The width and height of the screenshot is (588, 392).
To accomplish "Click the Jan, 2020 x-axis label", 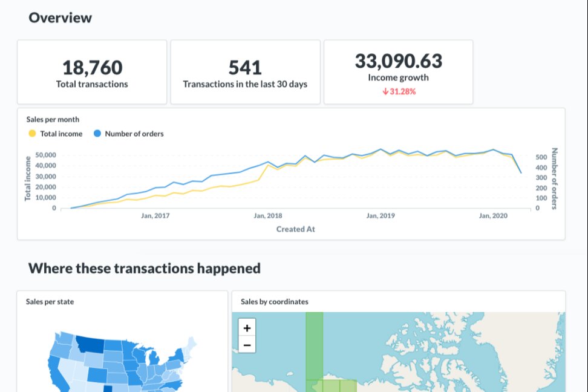I will (493, 216).
